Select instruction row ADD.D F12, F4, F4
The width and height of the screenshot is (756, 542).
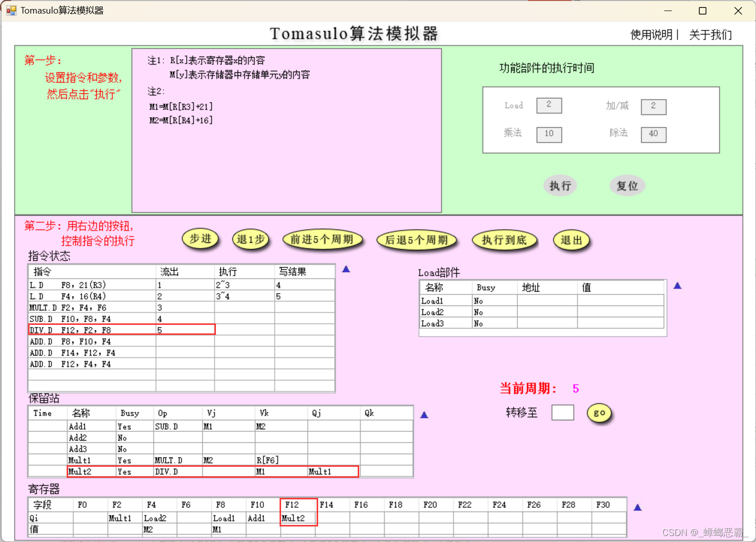[181, 364]
